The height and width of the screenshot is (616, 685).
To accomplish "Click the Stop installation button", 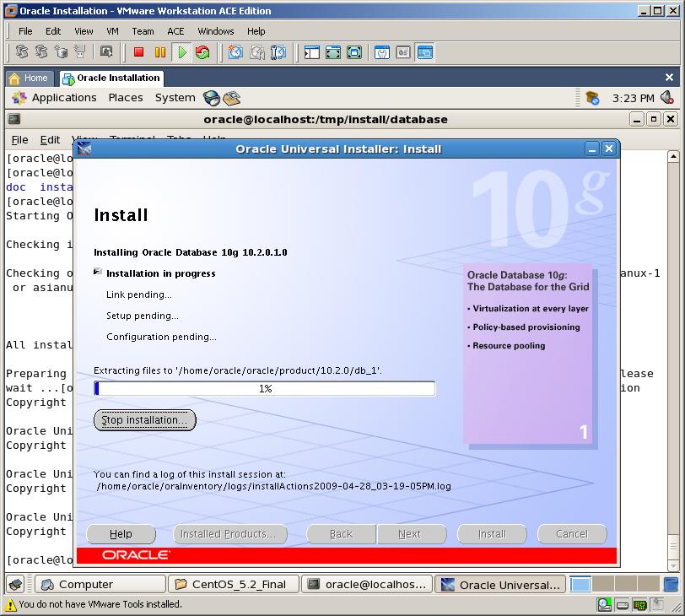I will pyautogui.click(x=144, y=420).
